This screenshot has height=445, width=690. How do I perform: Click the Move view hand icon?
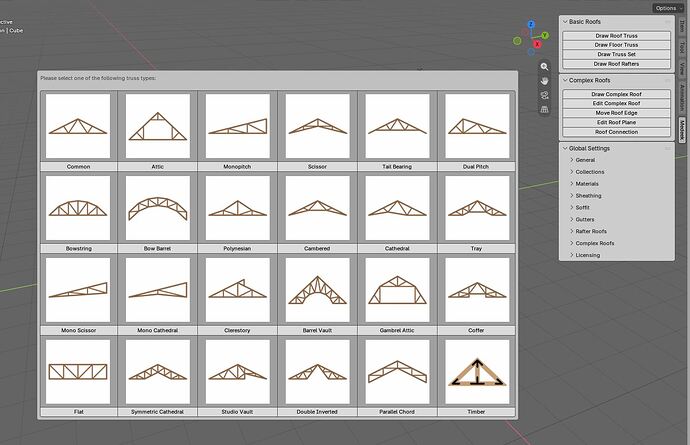pyautogui.click(x=544, y=81)
